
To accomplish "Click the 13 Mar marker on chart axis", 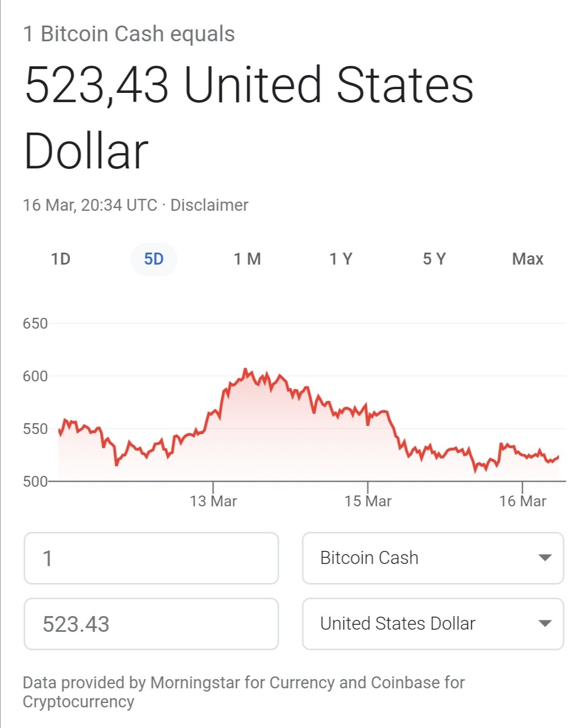I will (213, 501).
